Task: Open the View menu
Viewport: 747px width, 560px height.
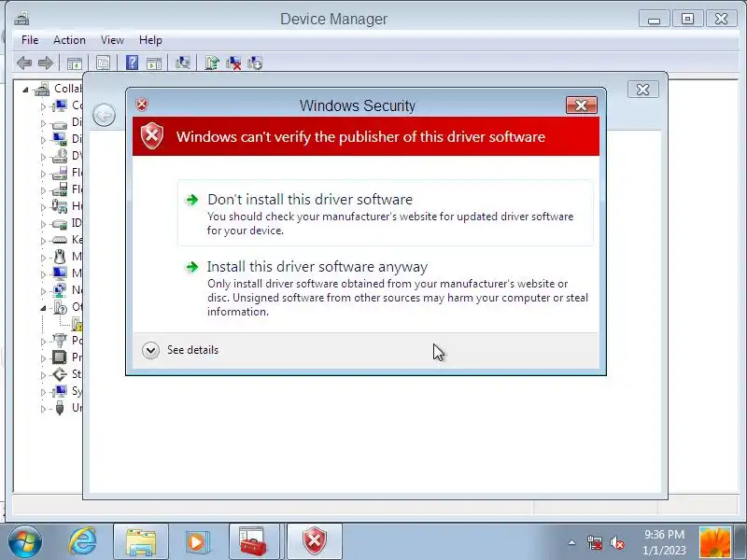Action: point(112,40)
